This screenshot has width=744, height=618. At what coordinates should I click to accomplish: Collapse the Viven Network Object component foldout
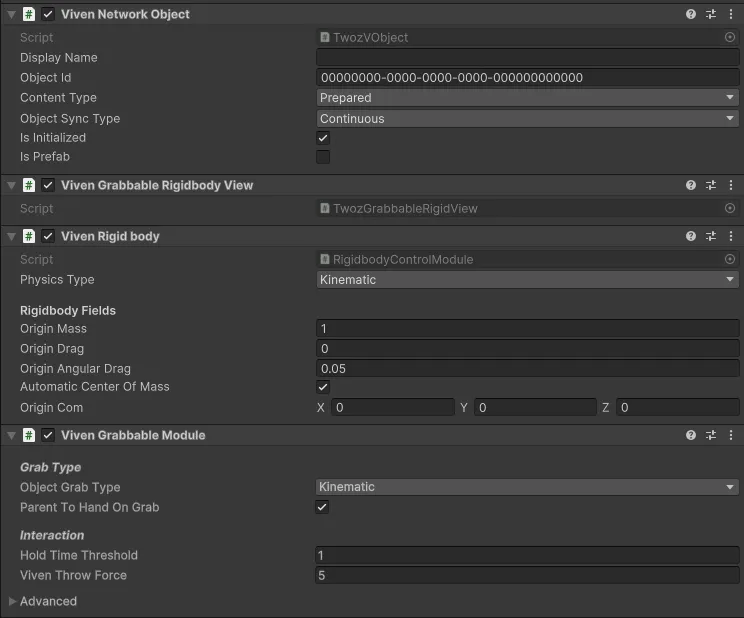(11, 15)
